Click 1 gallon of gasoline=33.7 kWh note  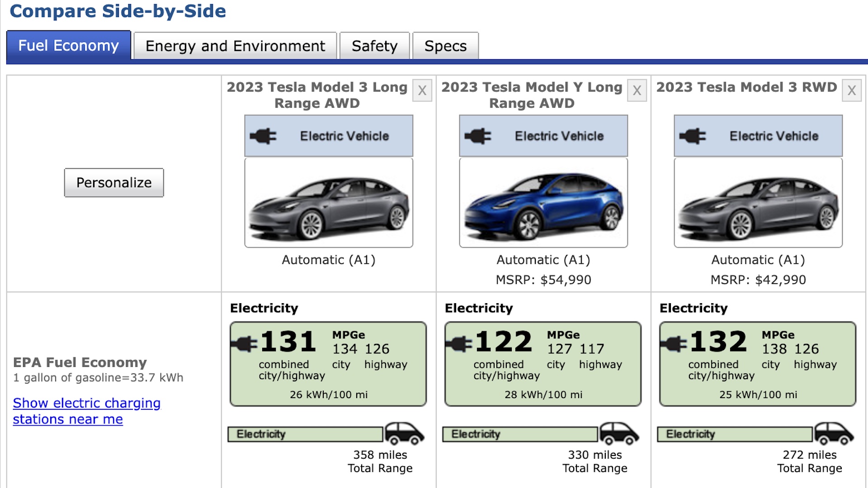(x=98, y=378)
